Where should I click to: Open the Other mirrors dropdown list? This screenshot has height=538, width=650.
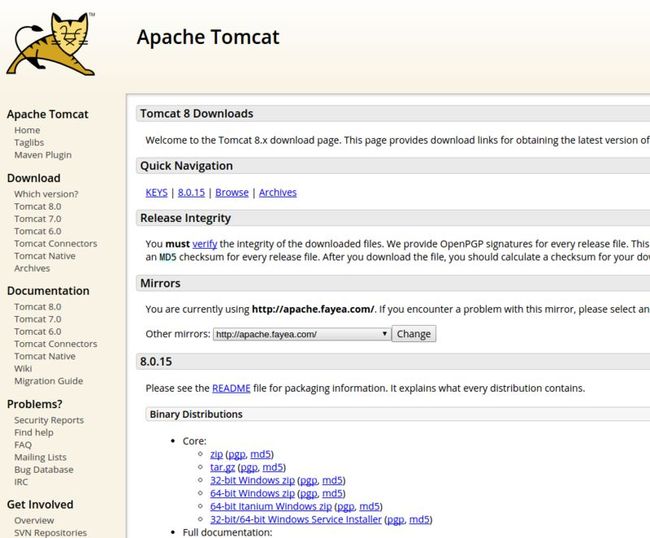(x=302, y=334)
